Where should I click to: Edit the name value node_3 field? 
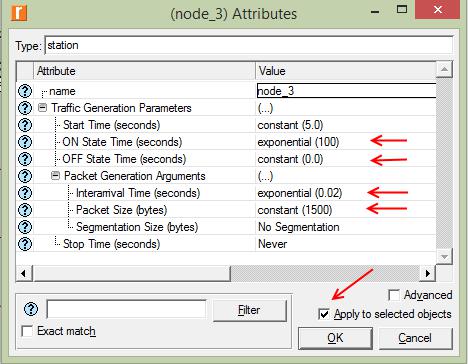point(346,91)
